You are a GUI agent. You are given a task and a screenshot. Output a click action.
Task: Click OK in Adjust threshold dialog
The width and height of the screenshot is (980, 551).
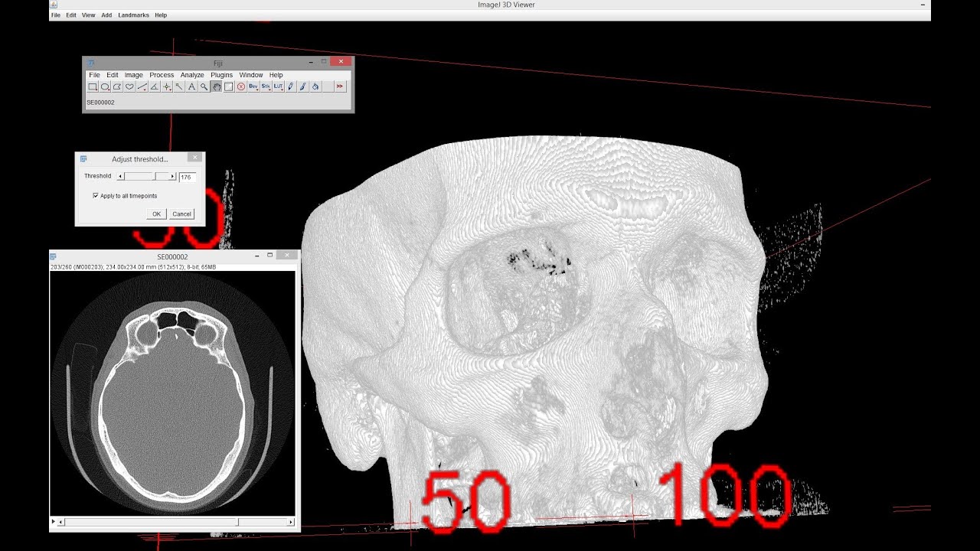[x=157, y=214]
